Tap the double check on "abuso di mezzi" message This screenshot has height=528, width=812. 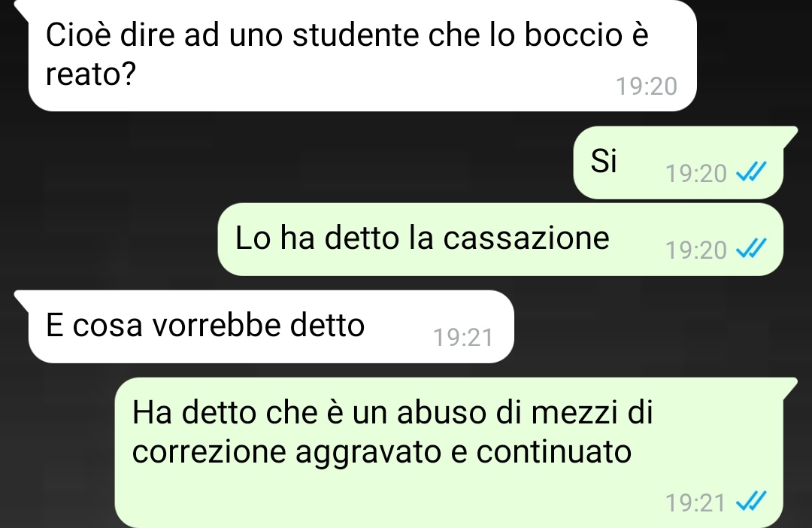(x=751, y=501)
